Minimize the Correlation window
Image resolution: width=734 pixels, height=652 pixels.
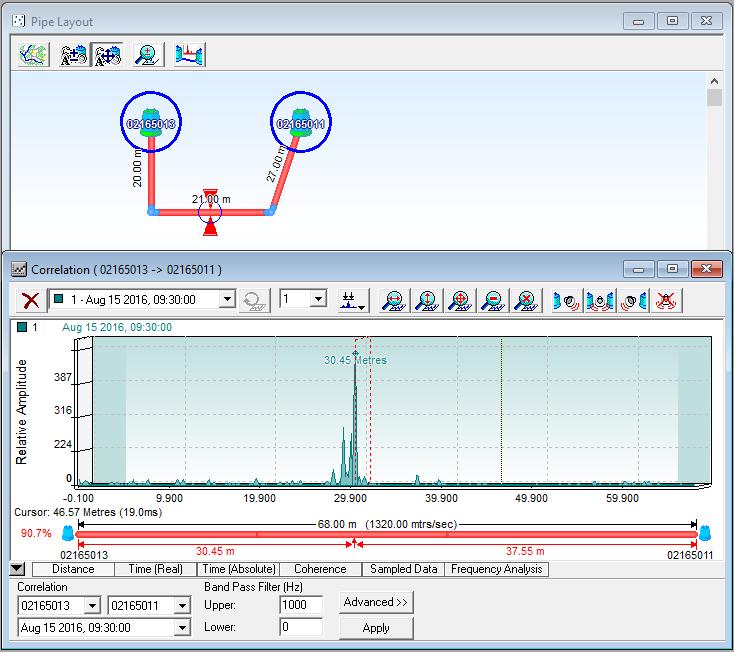coord(639,269)
